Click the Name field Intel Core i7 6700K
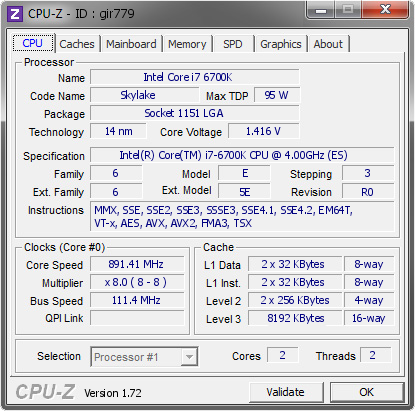 click(x=195, y=77)
